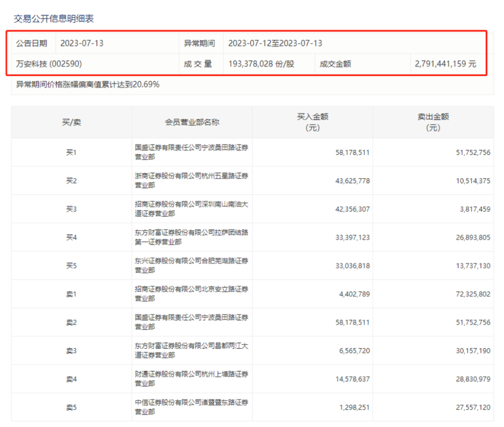Screen dimensions: 504x427
Task: Click the price deviation 20.69% notice text
Action: pos(88,84)
